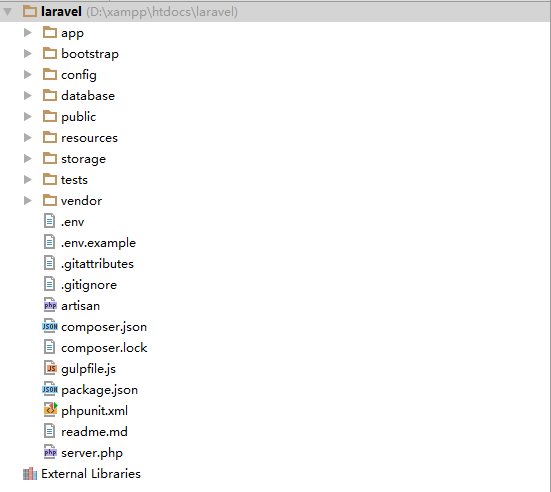
Task: Select the server.php file name
Action: pyautogui.click(x=92, y=453)
